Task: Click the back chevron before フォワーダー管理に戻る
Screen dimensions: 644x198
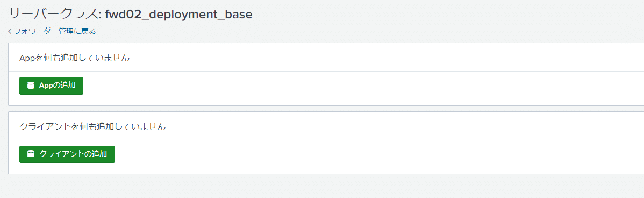Action: point(10,31)
